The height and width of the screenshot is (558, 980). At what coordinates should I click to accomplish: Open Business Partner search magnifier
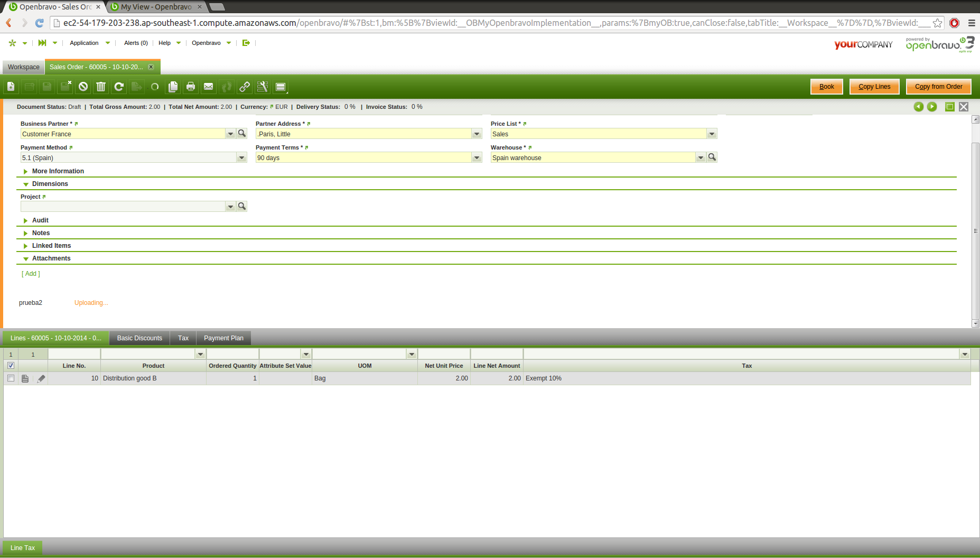point(242,134)
